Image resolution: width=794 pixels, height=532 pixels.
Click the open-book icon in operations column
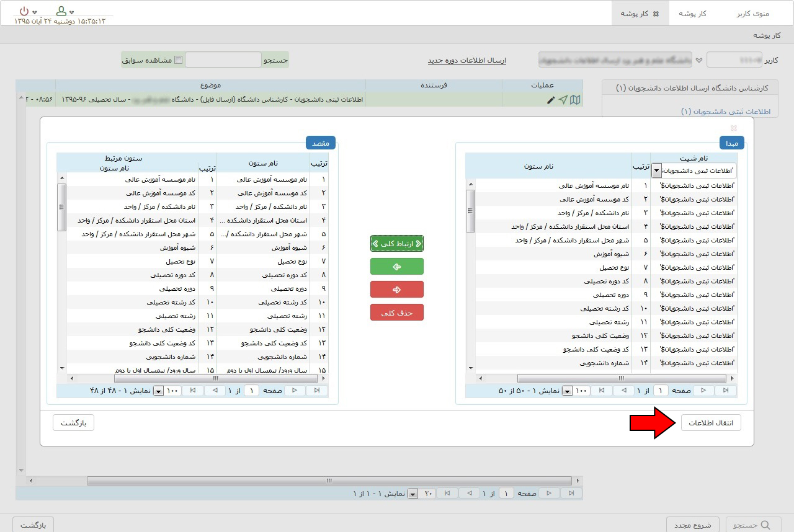click(x=575, y=100)
